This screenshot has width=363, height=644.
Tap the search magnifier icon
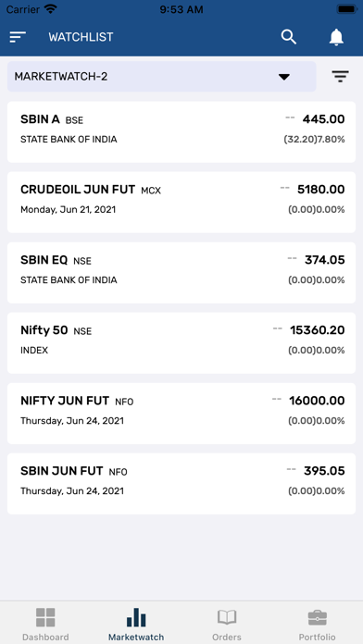click(289, 37)
